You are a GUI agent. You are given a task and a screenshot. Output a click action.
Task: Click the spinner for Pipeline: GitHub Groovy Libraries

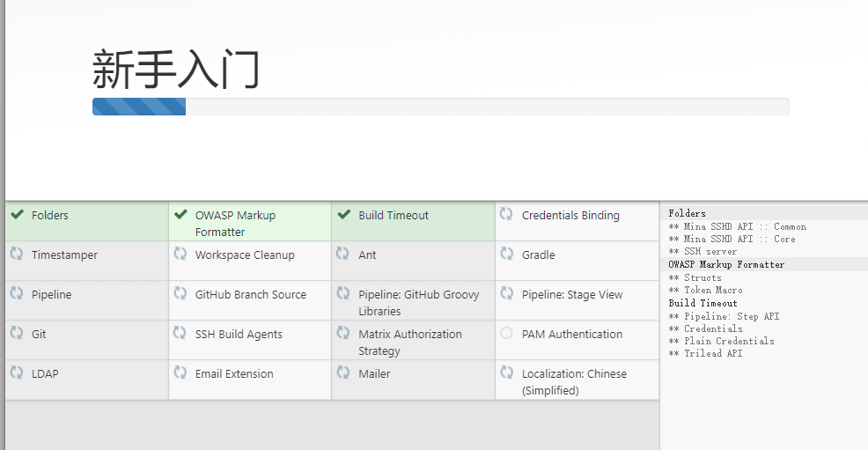343,293
